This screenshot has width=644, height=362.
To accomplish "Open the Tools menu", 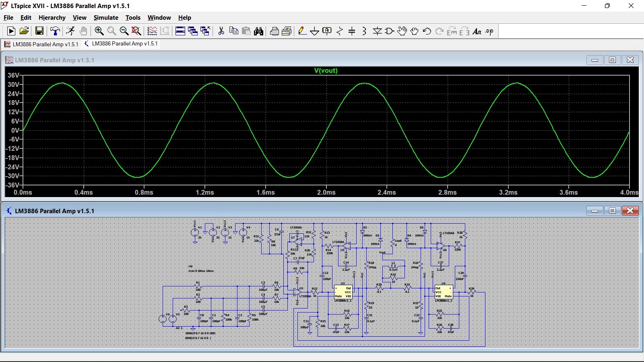I will pos(133,18).
